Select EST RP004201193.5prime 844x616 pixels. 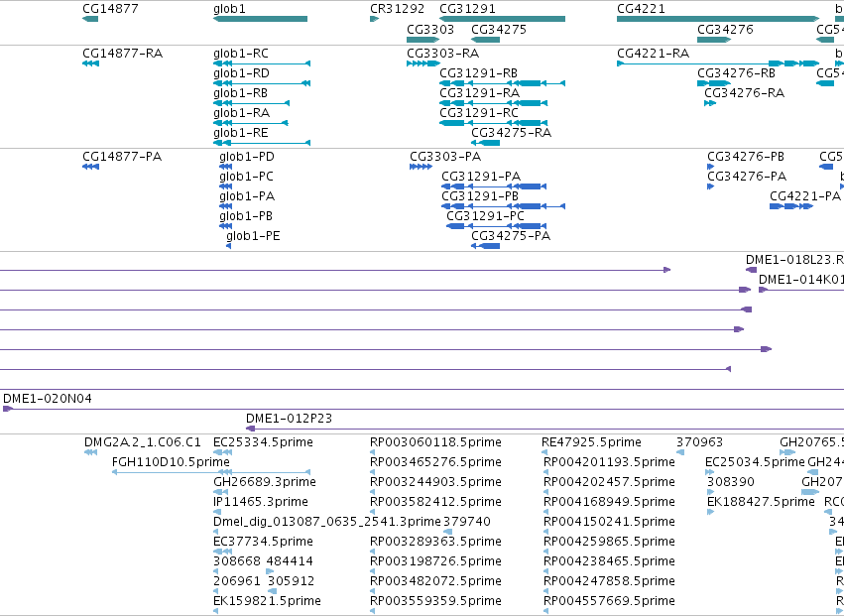[x=545, y=472]
